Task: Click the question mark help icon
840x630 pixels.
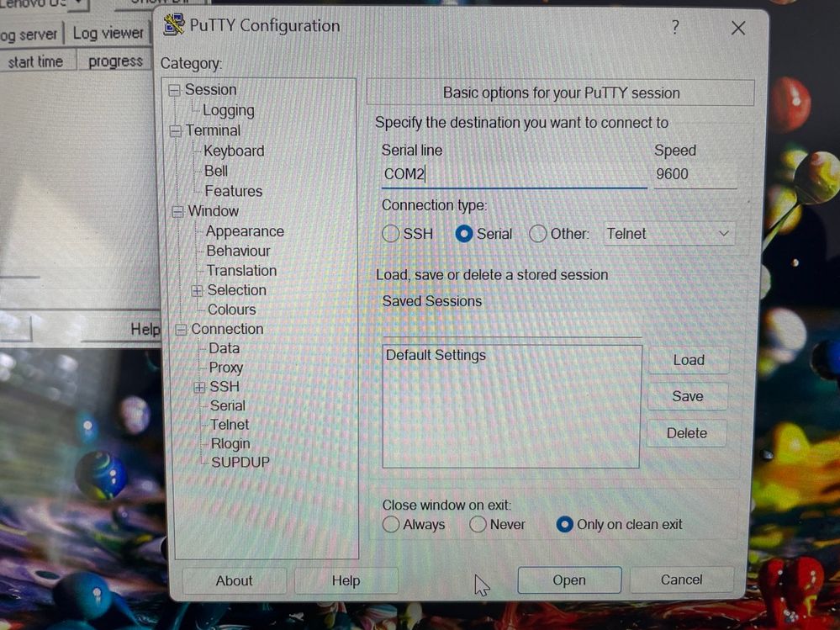Action: (x=674, y=28)
